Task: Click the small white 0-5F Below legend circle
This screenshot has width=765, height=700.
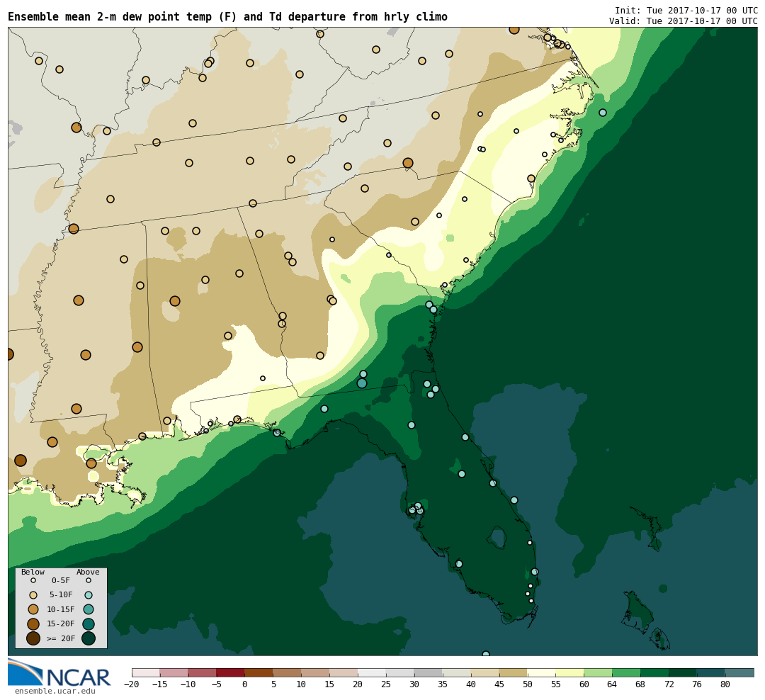Action: (x=33, y=581)
